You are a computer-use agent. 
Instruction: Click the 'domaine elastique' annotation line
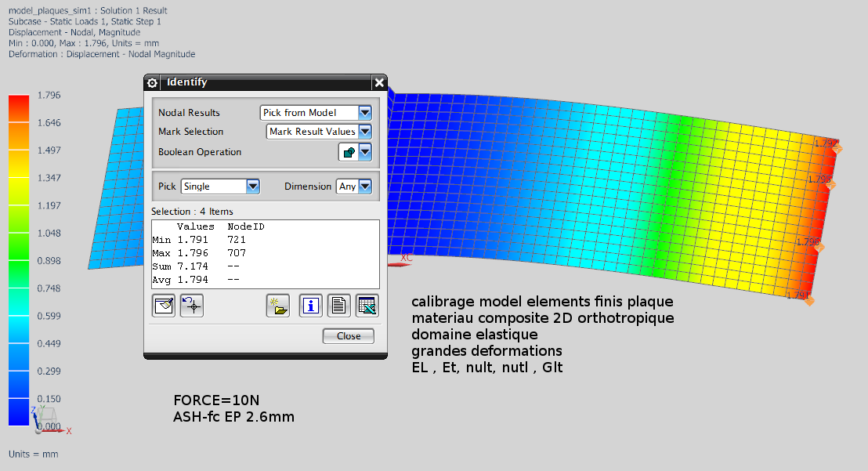tap(475, 335)
